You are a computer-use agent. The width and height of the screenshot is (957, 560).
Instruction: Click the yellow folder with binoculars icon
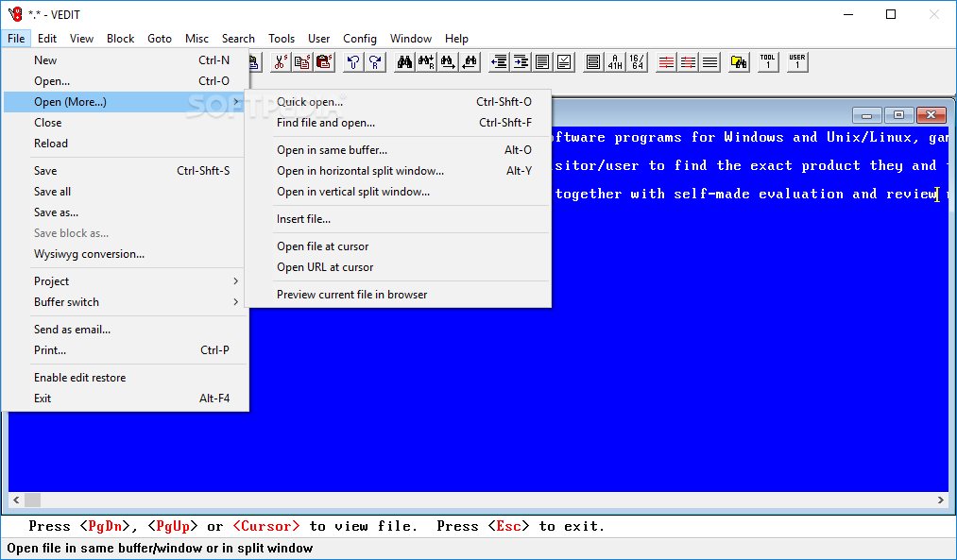coord(739,61)
